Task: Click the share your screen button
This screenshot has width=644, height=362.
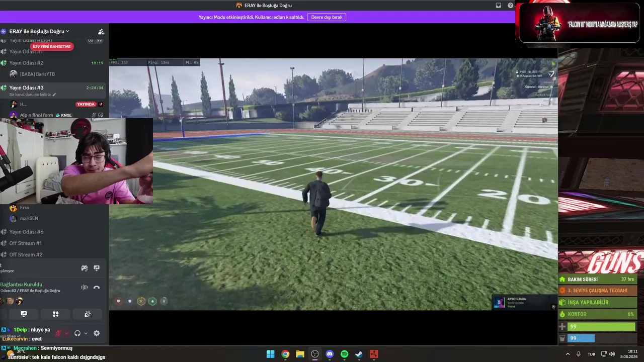Action: 24,314
